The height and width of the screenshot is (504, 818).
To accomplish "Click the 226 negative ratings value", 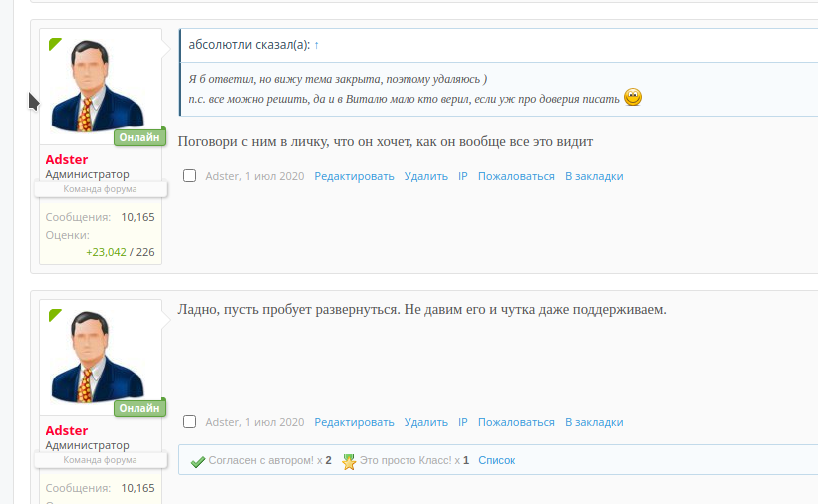I will click(x=145, y=252).
